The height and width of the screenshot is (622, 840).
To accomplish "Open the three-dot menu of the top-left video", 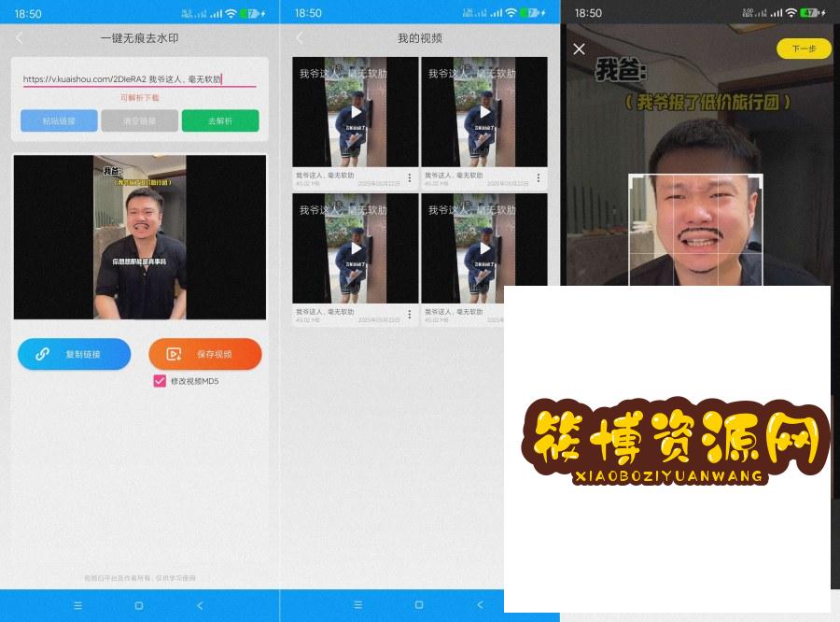I will point(410,178).
